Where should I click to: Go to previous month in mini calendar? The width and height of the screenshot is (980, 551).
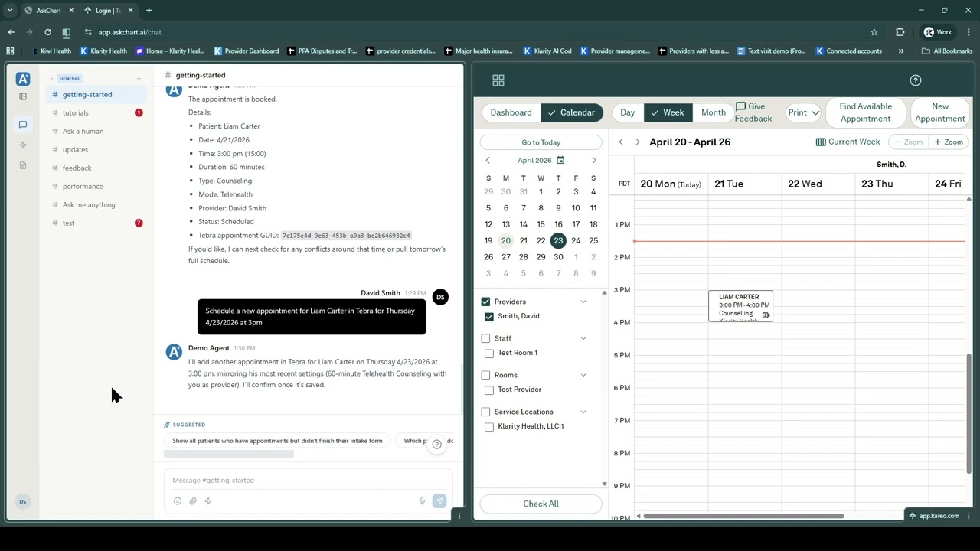[x=488, y=161]
